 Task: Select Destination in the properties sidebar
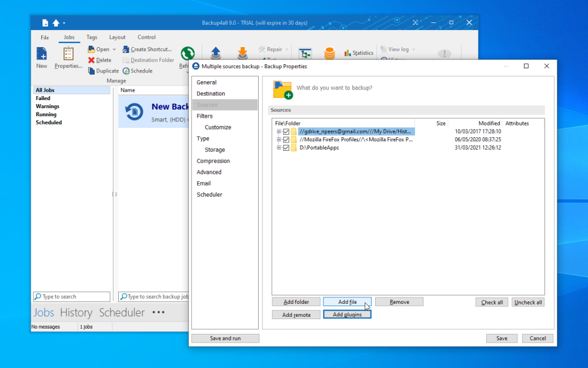tap(211, 94)
